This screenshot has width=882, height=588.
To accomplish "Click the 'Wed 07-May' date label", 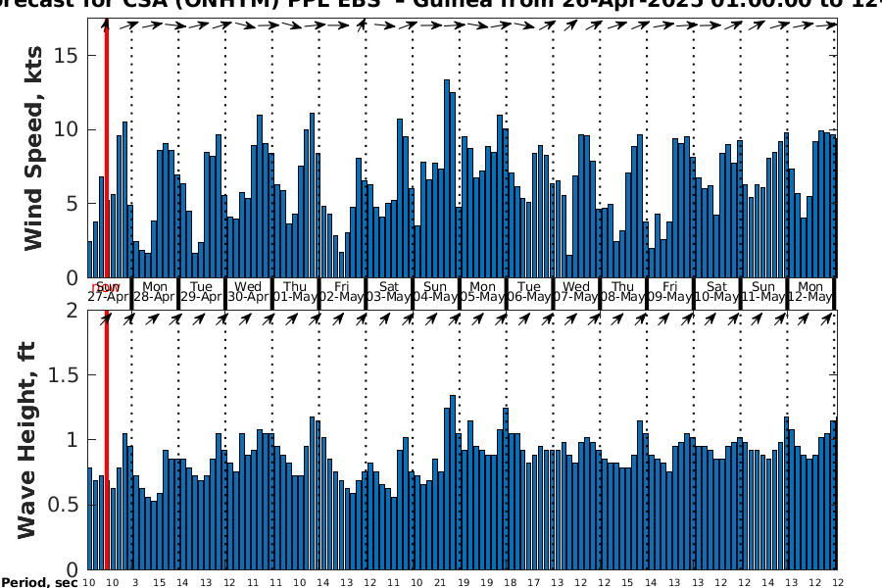I will pyautogui.click(x=576, y=292).
